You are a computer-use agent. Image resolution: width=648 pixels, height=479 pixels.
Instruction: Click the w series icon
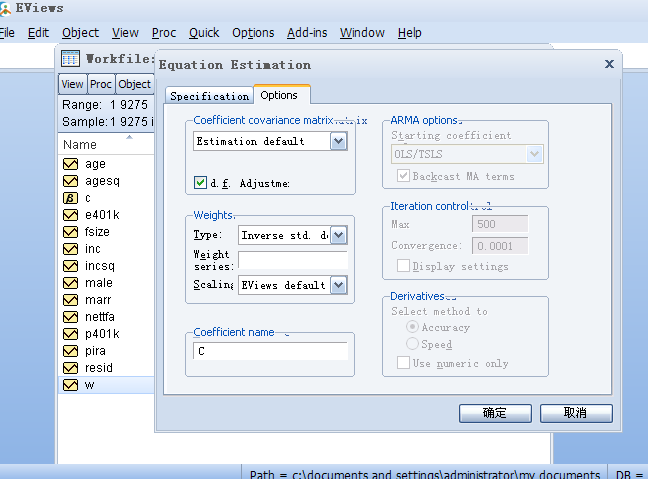[70, 385]
